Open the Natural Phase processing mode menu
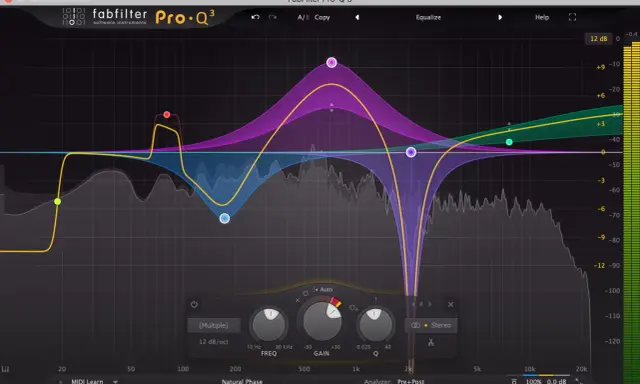Screen dimensions: 640x384 point(242,381)
